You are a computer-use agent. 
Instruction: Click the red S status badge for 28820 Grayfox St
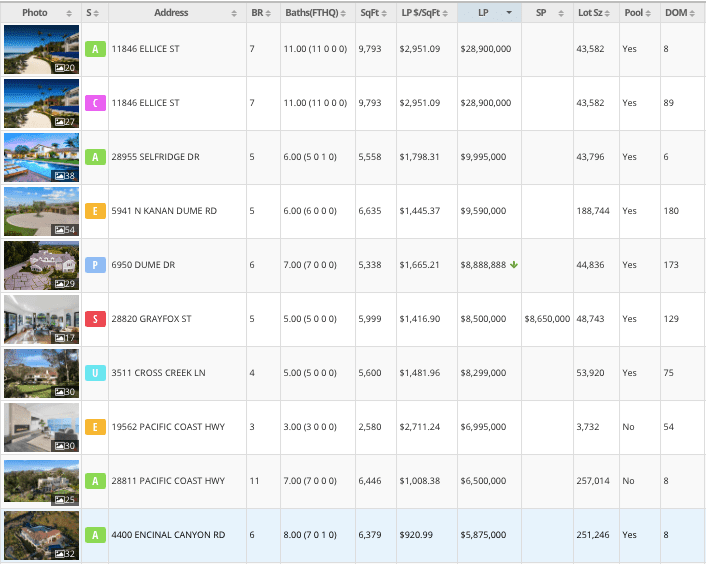(x=95, y=319)
